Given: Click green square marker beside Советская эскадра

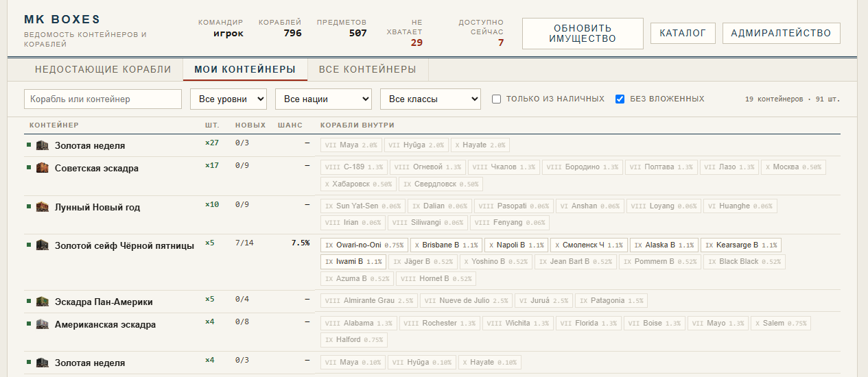Looking at the screenshot, I should [x=29, y=168].
